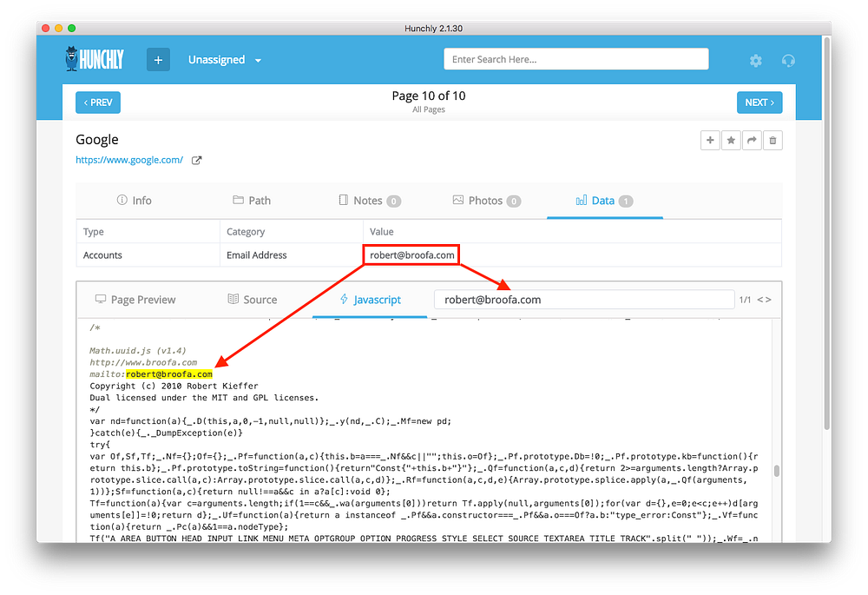This screenshot has height=595, width=868.
Task: Click the http://www.broofa.com comment line
Action: coord(143,362)
